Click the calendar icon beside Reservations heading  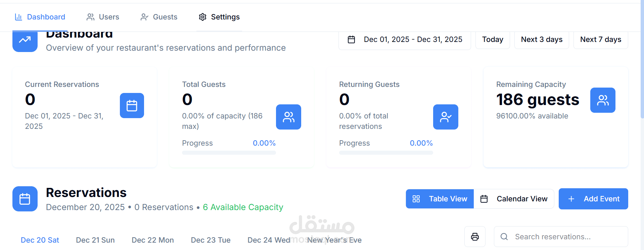(x=25, y=199)
